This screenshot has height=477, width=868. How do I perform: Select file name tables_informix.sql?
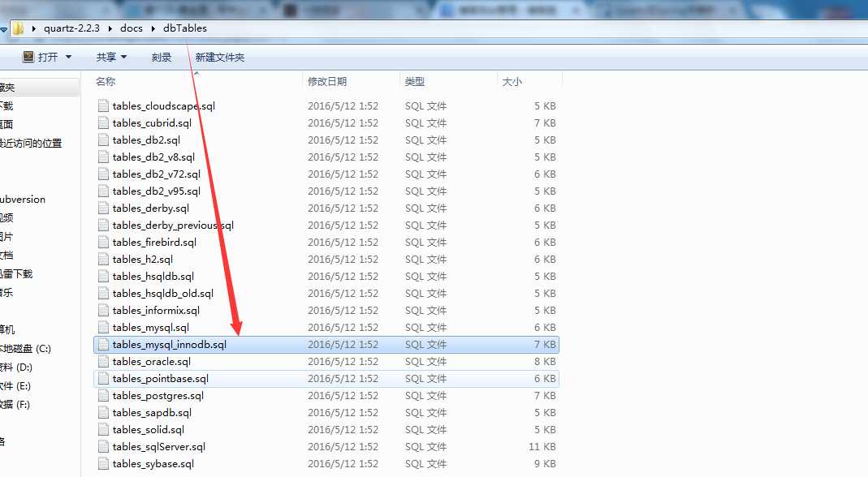click(x=156, y=311)
